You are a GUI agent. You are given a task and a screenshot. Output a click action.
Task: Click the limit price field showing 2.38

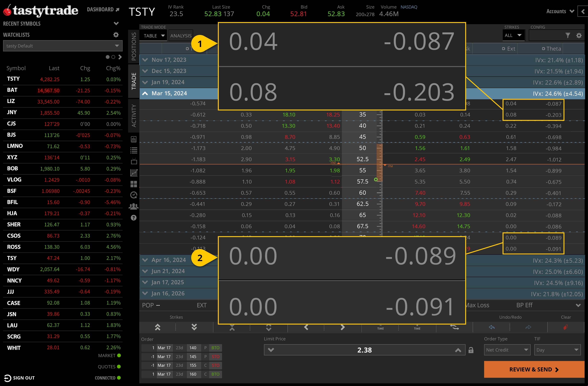(x=365, y=350)
